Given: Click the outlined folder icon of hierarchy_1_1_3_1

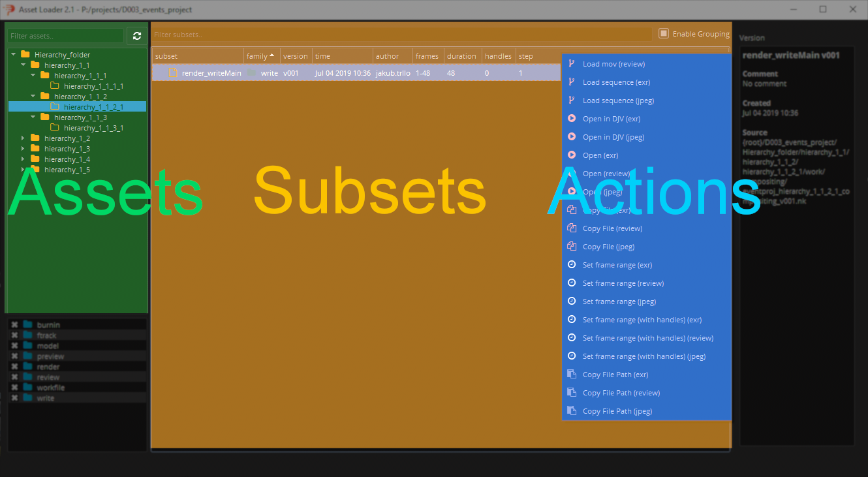Looking at the screenshot, I should (x=55, y=128).
